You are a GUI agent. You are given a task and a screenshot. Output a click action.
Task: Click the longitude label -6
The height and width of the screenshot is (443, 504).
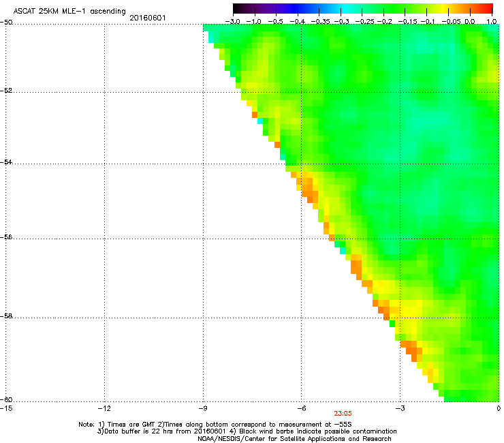[301, 408]
